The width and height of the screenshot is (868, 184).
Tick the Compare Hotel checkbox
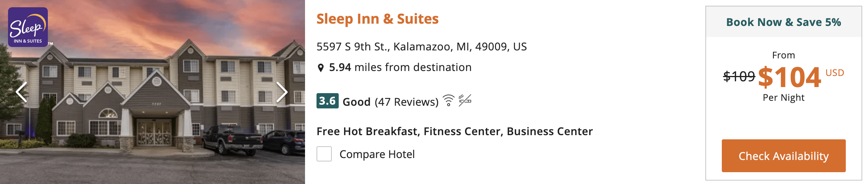(324, 154)
